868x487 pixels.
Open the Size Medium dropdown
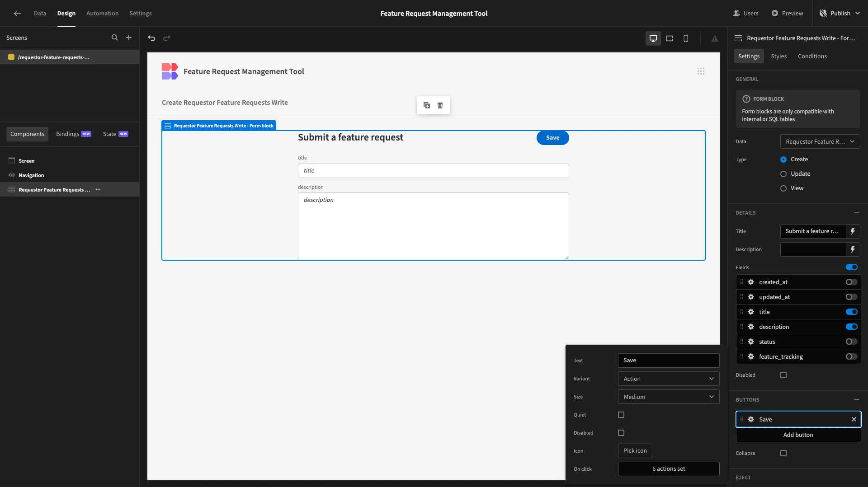668,397
